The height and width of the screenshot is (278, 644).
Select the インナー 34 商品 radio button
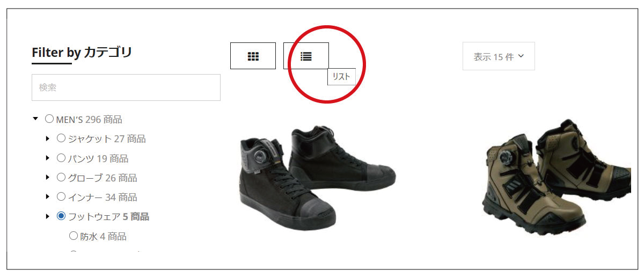(x=61, y=196)
